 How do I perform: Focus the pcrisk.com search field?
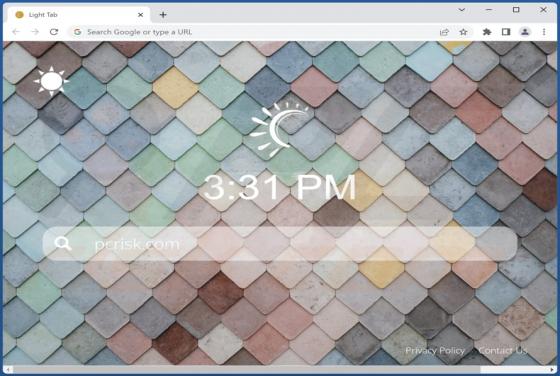[280, 244]
